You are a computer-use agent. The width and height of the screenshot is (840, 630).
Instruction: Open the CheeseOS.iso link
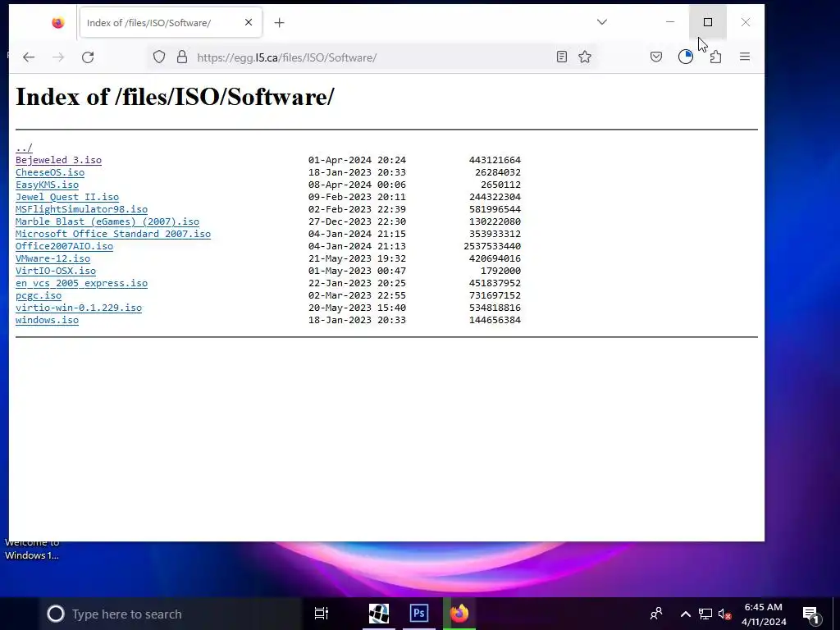[x=50, y=172]
